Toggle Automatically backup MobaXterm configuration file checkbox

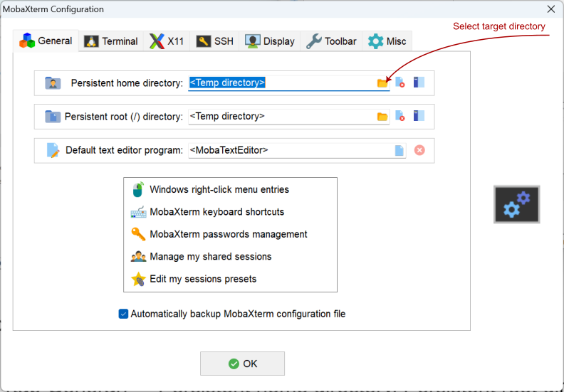(123, 314)
